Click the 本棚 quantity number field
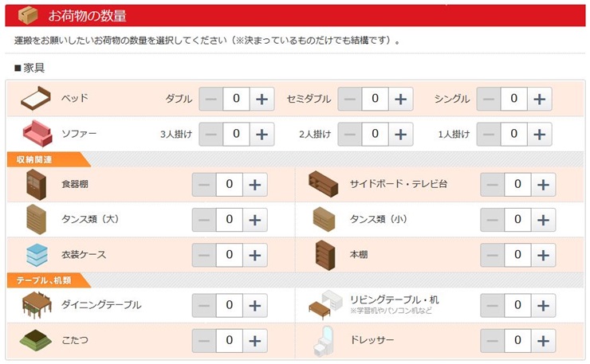 tap(517, 256)
